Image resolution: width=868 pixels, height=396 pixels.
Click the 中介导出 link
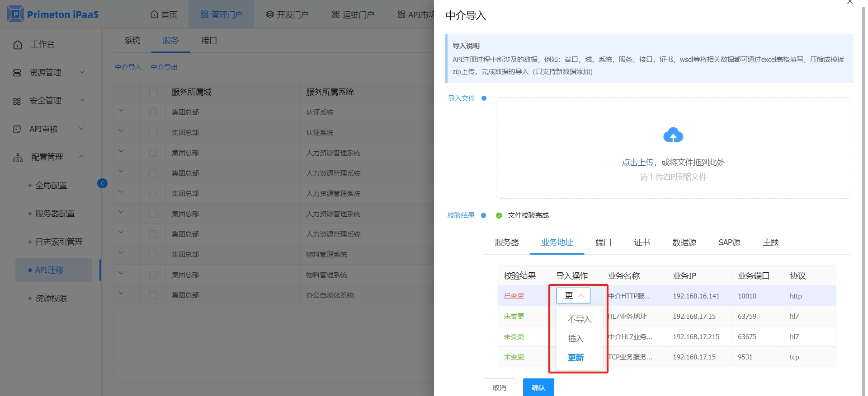pos(164,67)
